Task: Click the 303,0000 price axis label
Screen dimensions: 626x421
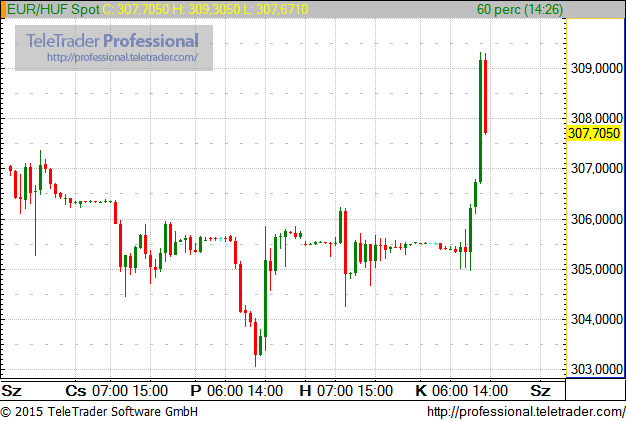Action: [x=596, y=370]
